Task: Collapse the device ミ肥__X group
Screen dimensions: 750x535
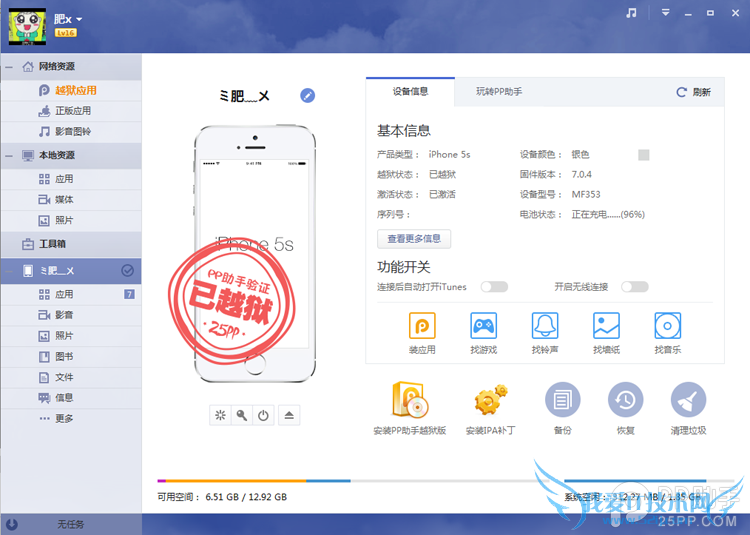Action: (9, 271)
